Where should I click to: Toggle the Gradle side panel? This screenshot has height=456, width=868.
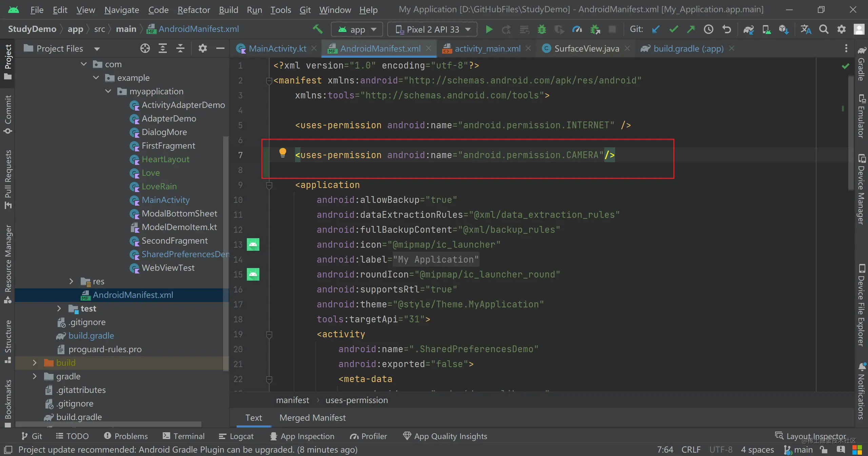click(x=862, y=64)
